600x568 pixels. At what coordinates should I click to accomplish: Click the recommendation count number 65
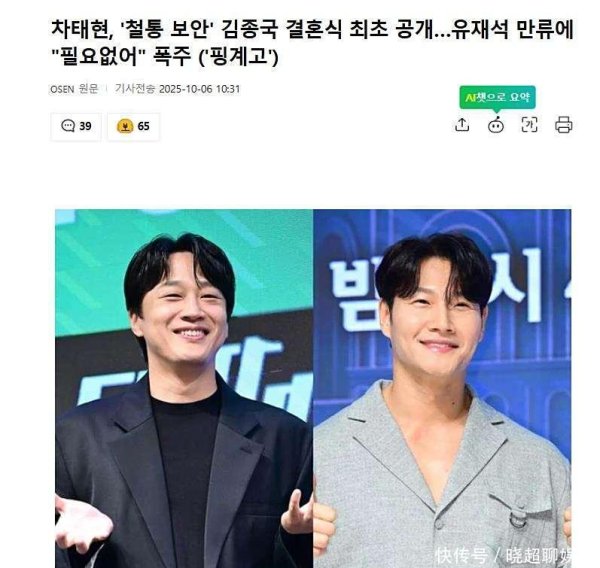click(143, 126)
